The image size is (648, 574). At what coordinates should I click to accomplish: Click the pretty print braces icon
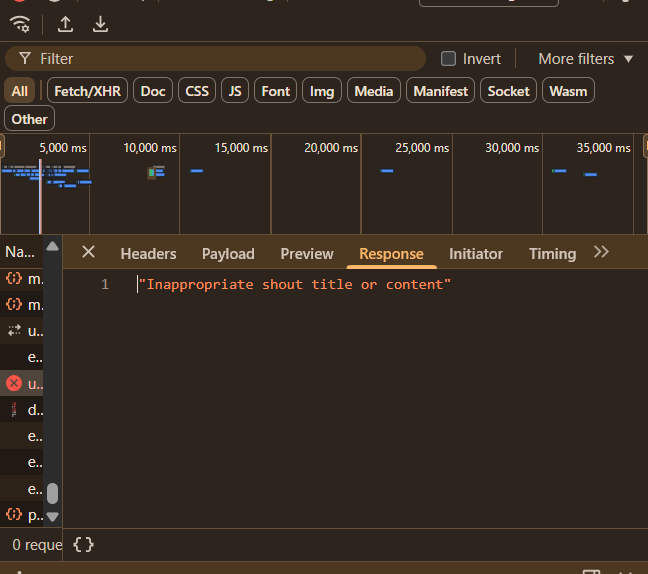tap(84, 545)
